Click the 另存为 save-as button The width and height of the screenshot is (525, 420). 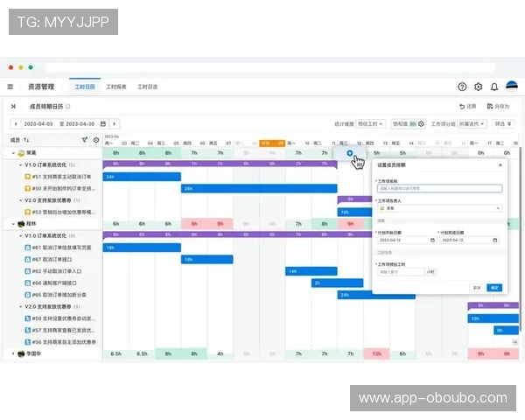point(498,107)
